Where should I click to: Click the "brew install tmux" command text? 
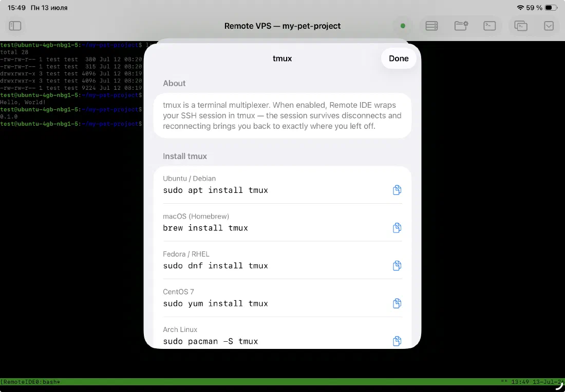click(205, 228)
